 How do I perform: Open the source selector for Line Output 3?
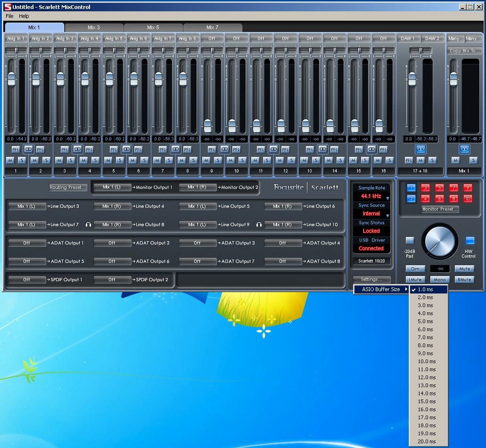(26, 206)
